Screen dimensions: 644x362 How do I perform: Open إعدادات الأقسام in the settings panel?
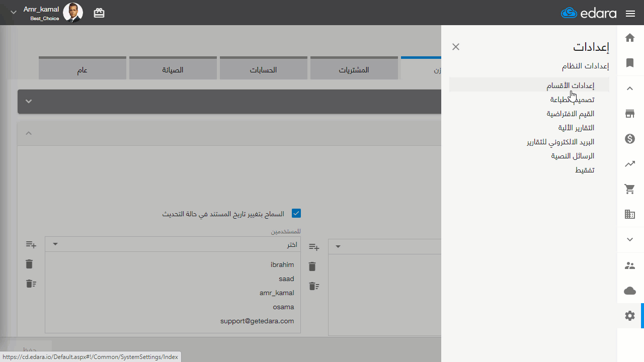tap(571, 85)
